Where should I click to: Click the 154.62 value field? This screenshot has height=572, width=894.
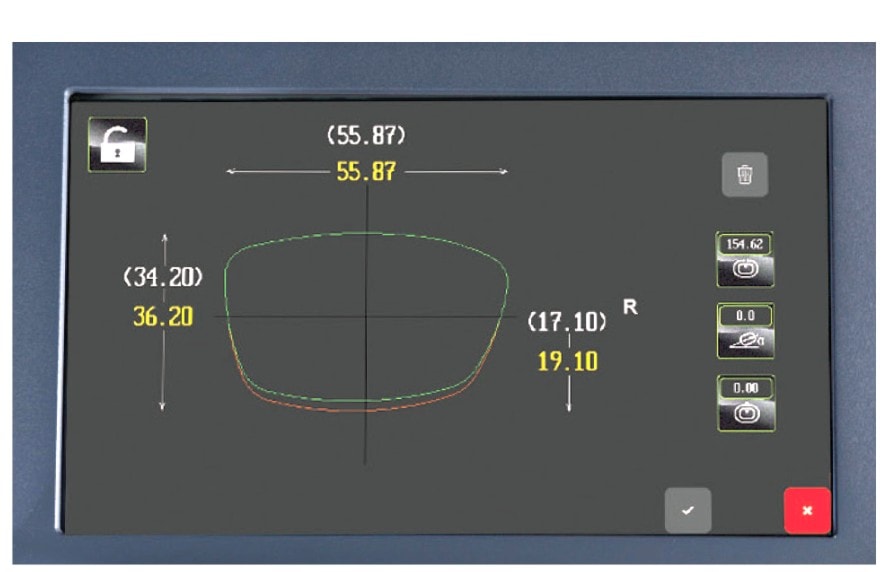pyautogui.click(x=745, y=245)
